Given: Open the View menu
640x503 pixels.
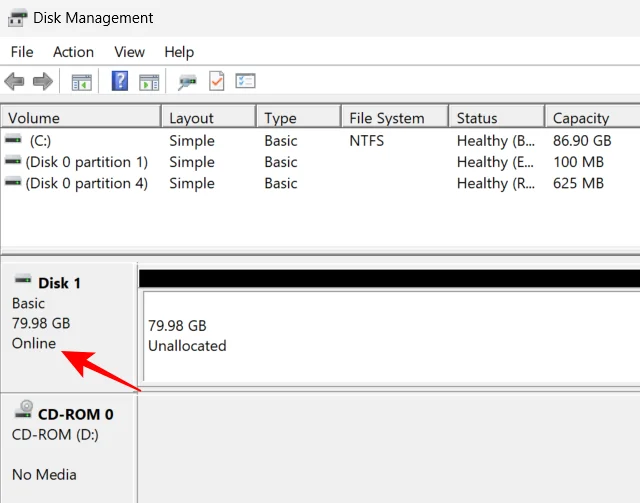Looking at the screenshot, I should pos(129,52).
